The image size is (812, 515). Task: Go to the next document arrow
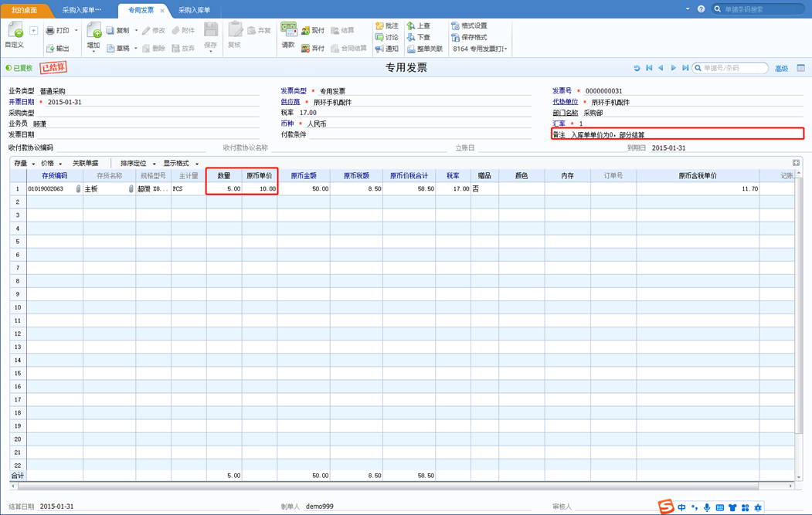673,68
